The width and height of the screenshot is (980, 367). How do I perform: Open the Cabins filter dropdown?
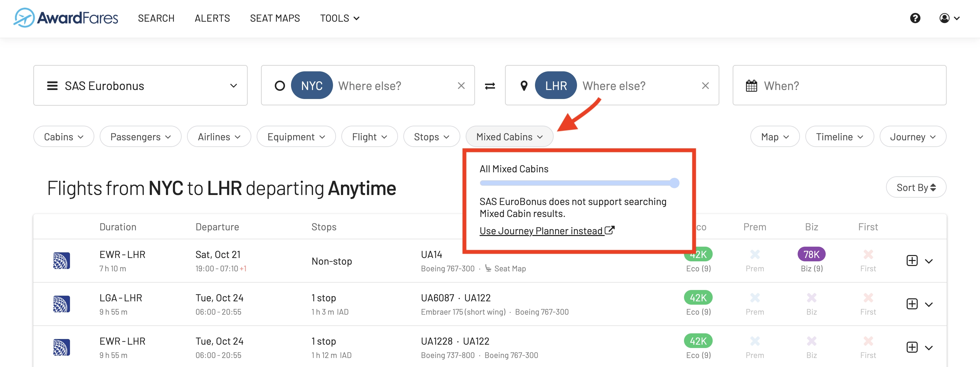[x=64, y=137]
